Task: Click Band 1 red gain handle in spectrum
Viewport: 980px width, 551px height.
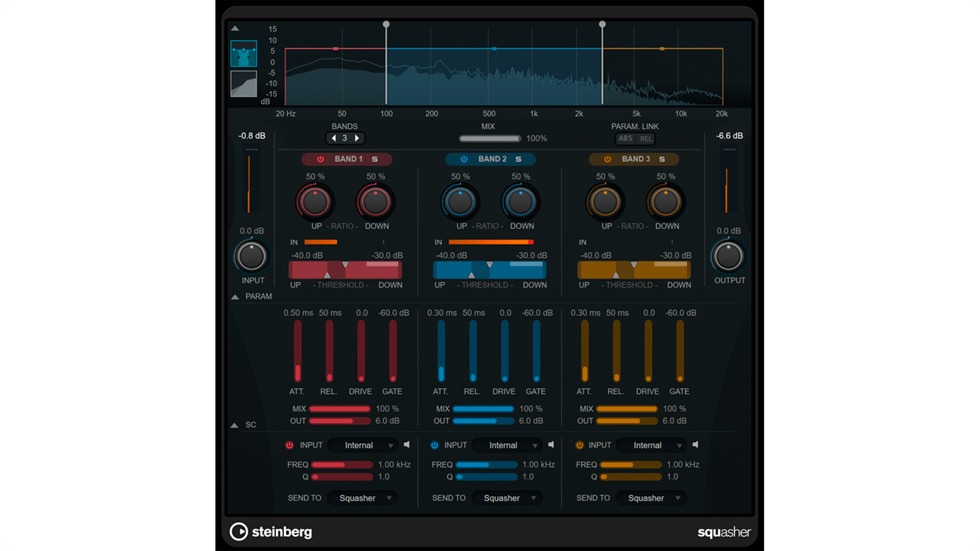Action: pyautogui.click(x=335, y=49)
